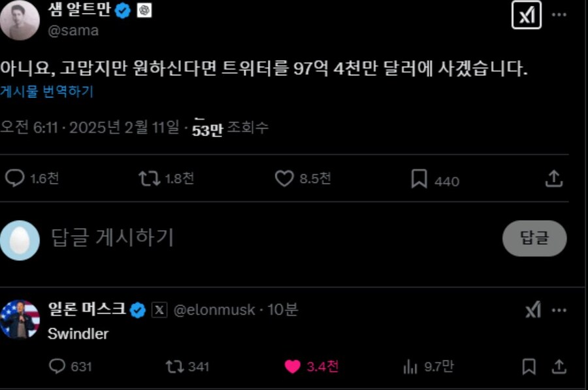Open Grok analysis for Sam Altman's post

(527, 14)
